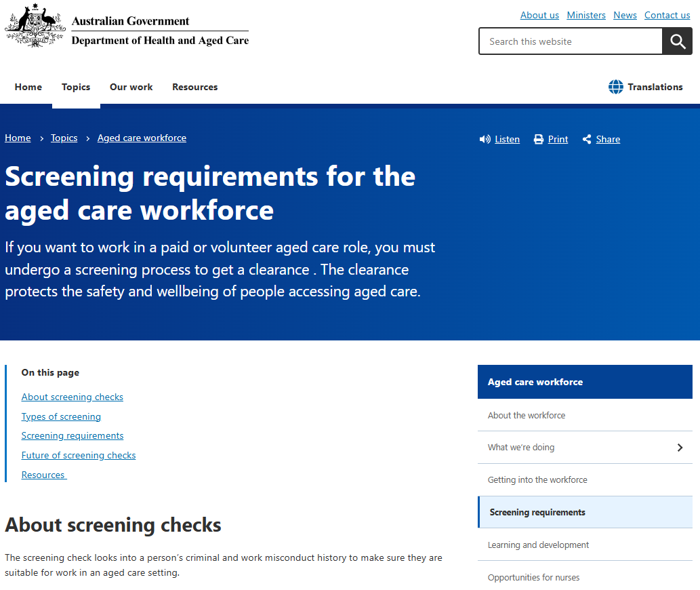Select the Our work menu item
Viewport: 700px width, 590px height.
(131, 87)
